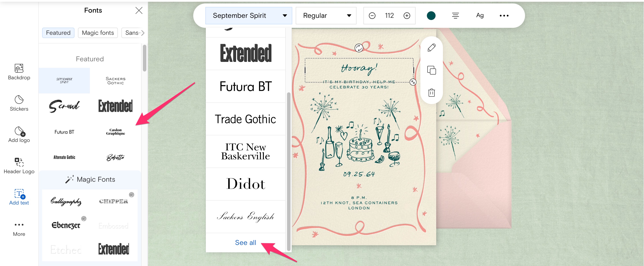Select Extended in the dropdown list

click(x=246, y=53)
